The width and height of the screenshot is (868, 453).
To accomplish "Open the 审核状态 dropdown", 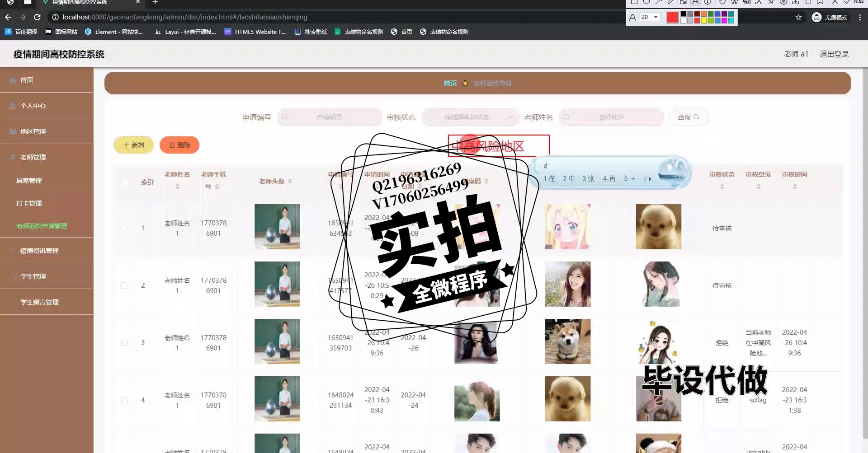I will [470, 117].
